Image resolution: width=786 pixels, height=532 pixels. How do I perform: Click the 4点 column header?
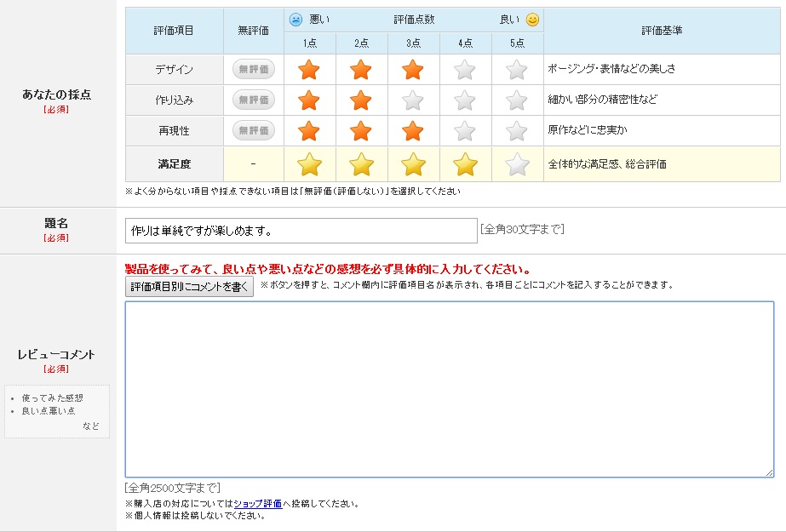click(x=466, y=43)
